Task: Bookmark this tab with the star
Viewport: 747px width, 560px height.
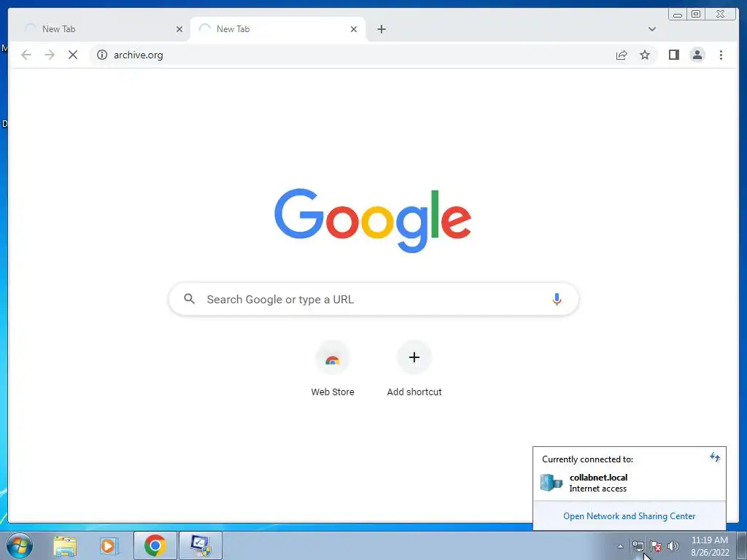Action: click(x=645, y=55)
